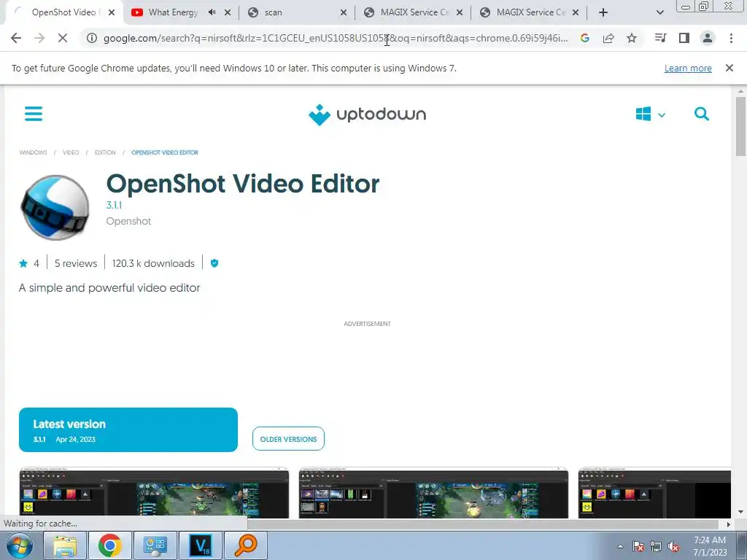The image size is (747, 560).
Task: Click the EDITION breadcrumb link
Action: click(x=105, y=152)
